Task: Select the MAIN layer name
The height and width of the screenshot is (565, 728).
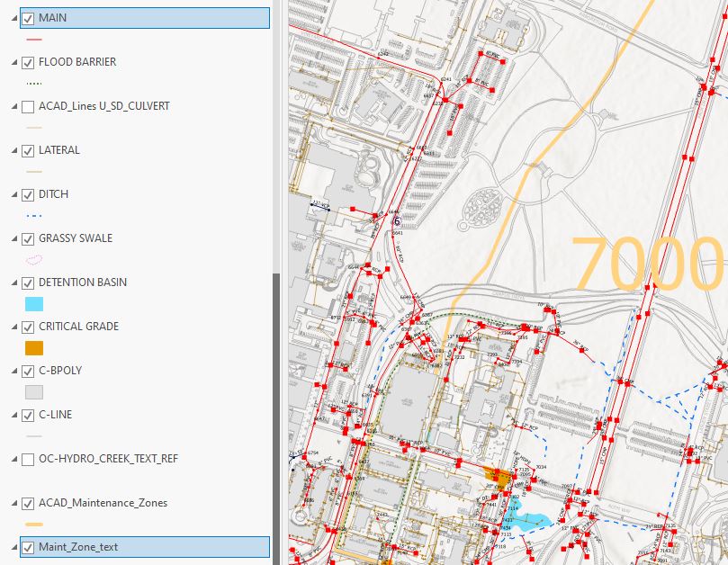Action: (x=54, y=18)
